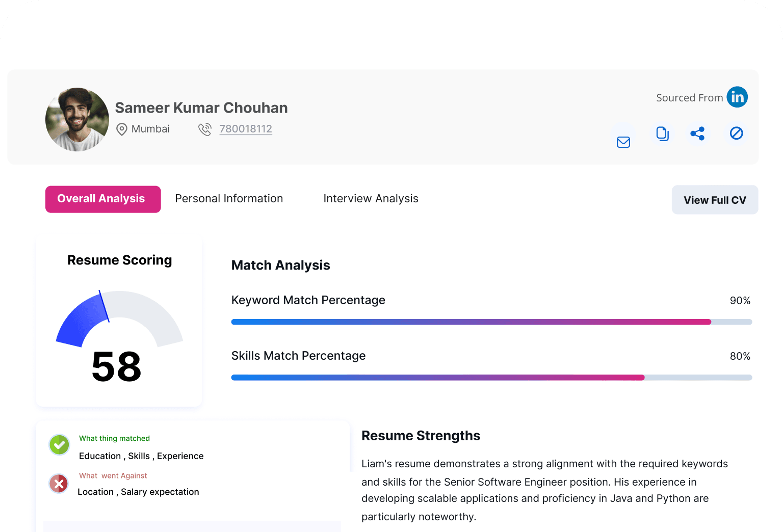This screenshot has width=783, height=532.
Task: Click the View Full CV button
Action: tap(715, 200)
